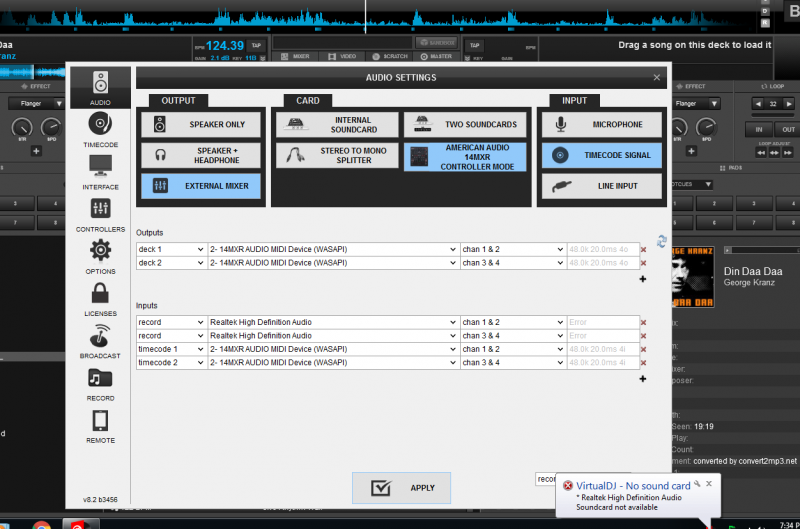Select Speaker Only output mode
Image resolution: width=800 pixels, height=529 pixels.
click(x=201, y=124)
